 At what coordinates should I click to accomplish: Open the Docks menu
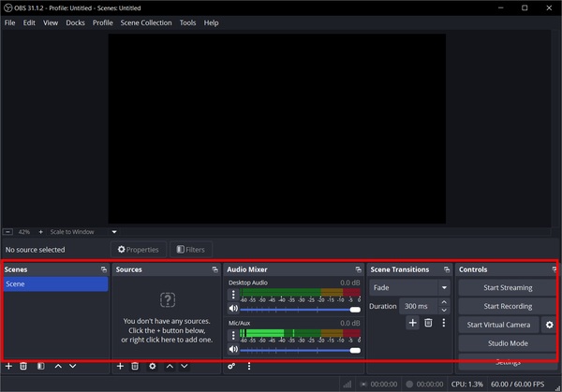pos(75,22)
